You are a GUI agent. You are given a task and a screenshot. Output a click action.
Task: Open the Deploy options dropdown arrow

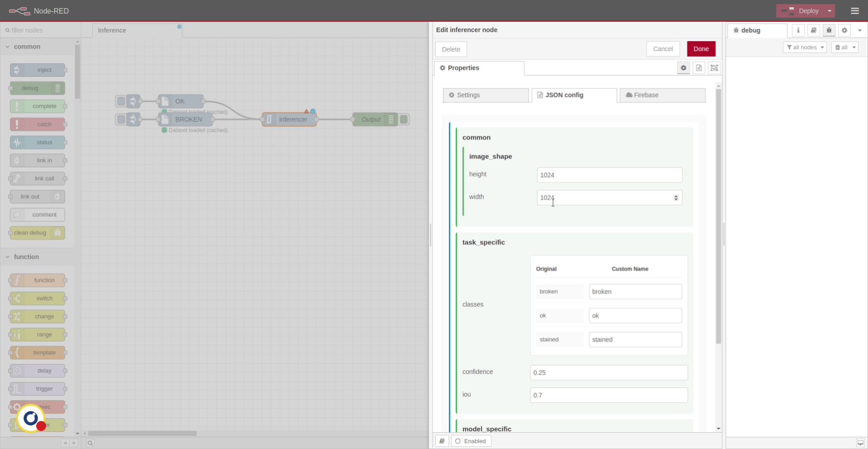tap(830, 11)
